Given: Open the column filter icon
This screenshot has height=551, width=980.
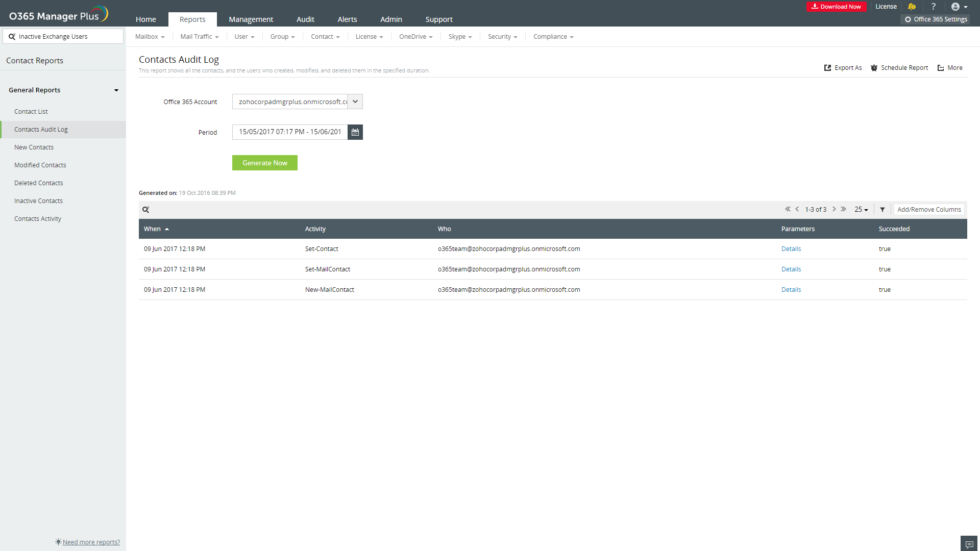Looking at the screenshot, I should [883, 209].
